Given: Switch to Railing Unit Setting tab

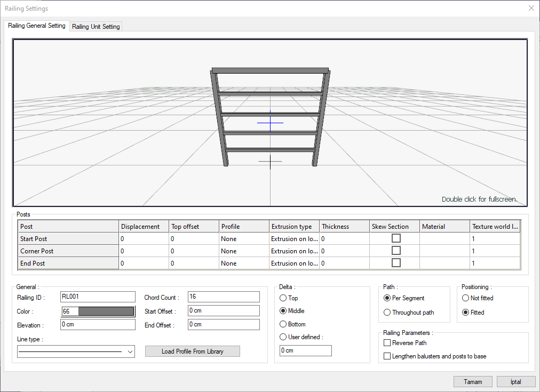Looking at the screenshot, I should (x=96, y=27).
